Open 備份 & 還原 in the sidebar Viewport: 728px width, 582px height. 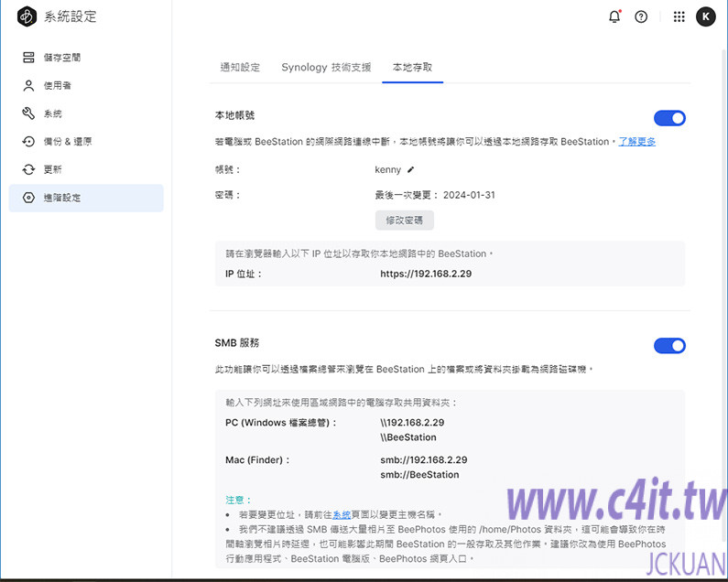click(x=86, y=142)
